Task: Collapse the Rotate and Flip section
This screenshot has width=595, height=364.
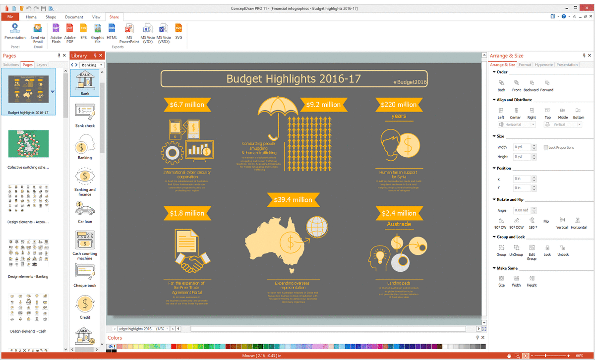Action: [x=494, y=199]
